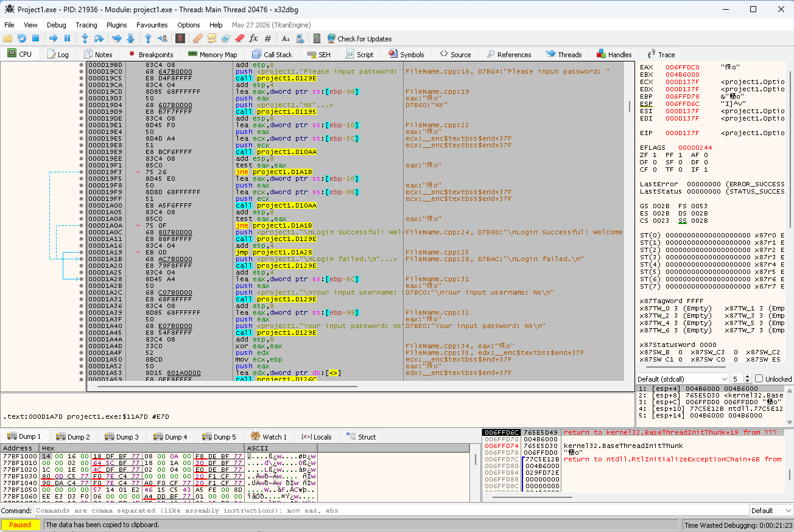Click the Trace Over toolbar icon
Image resolution: width=794 pixels, height=532 pixels.
[x=130, y=38]
